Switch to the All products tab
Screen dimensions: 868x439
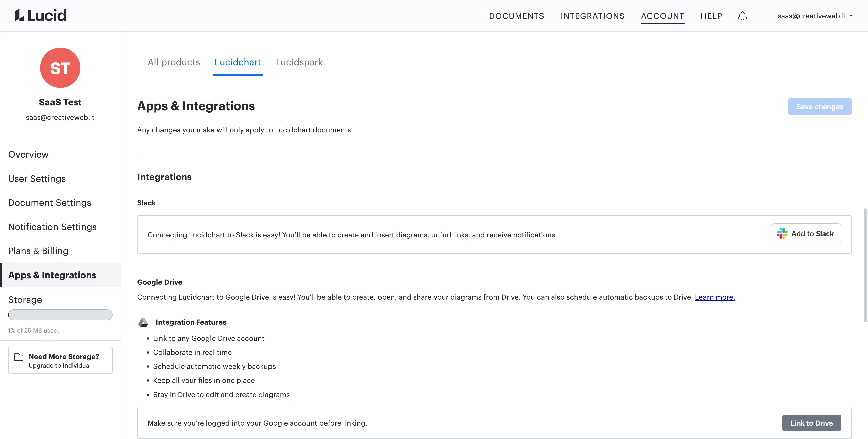[x=174, y=62]
